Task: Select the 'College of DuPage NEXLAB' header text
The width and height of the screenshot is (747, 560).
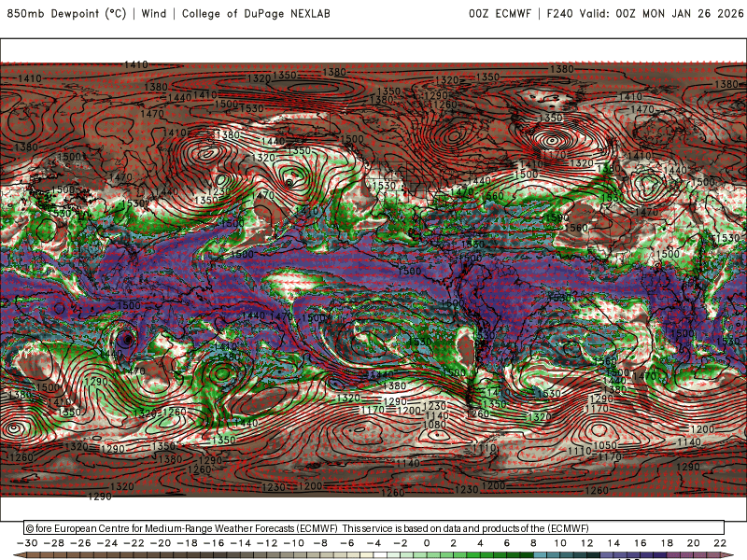Action: 256,14
